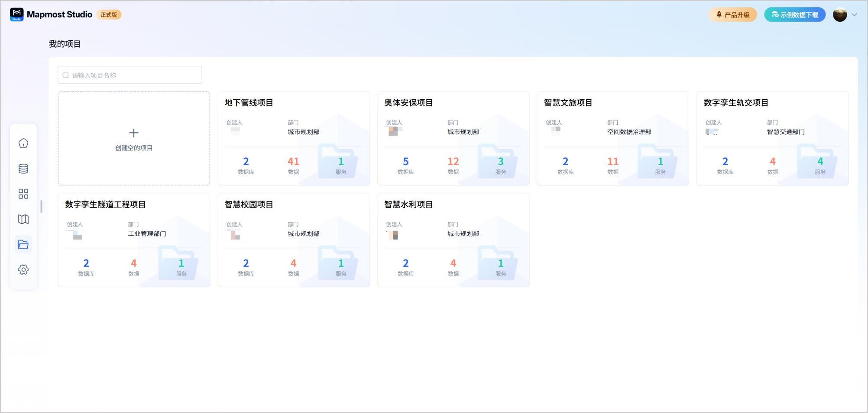Click the plus icon to create project
Viewport: 868px width, 413px height.
(x=134, y=133)
